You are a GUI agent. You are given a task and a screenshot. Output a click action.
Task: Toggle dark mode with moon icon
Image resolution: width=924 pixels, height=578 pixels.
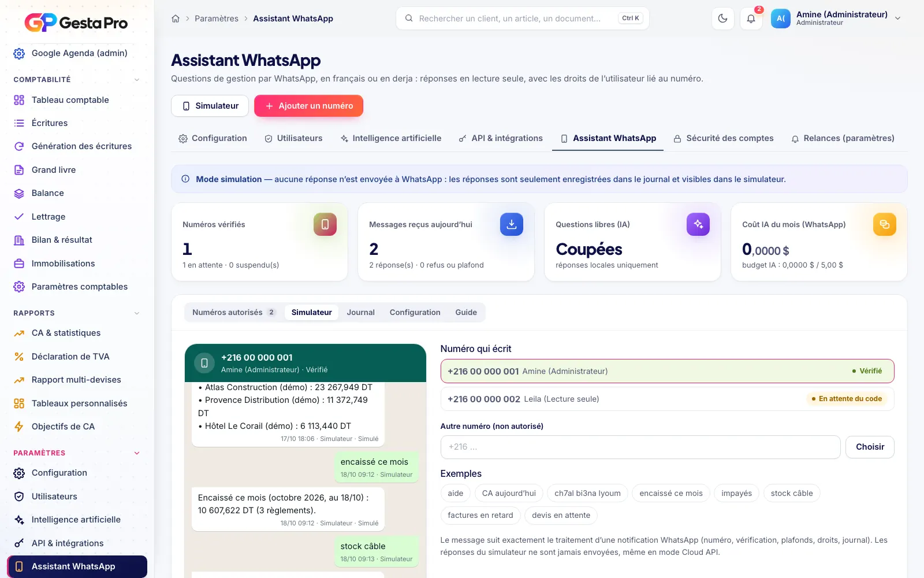(722, 18)
